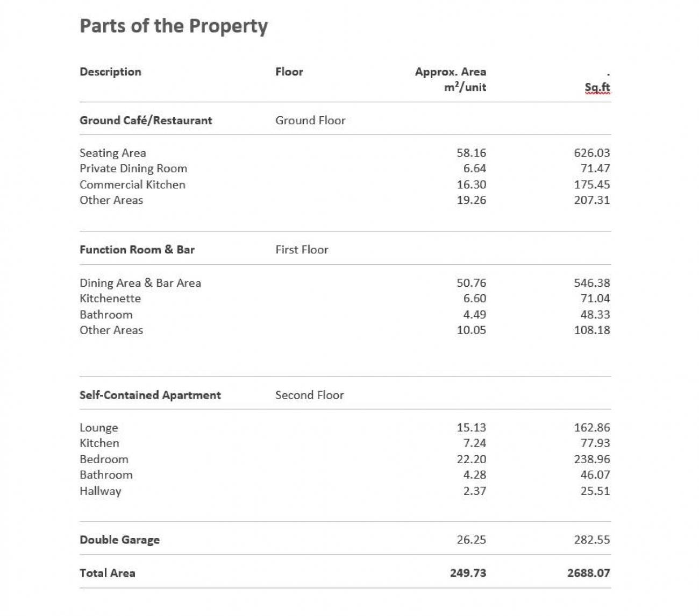Click the Sq.ft column header
Viewport: 699px width, 616px height.
(x=597, y=87)
